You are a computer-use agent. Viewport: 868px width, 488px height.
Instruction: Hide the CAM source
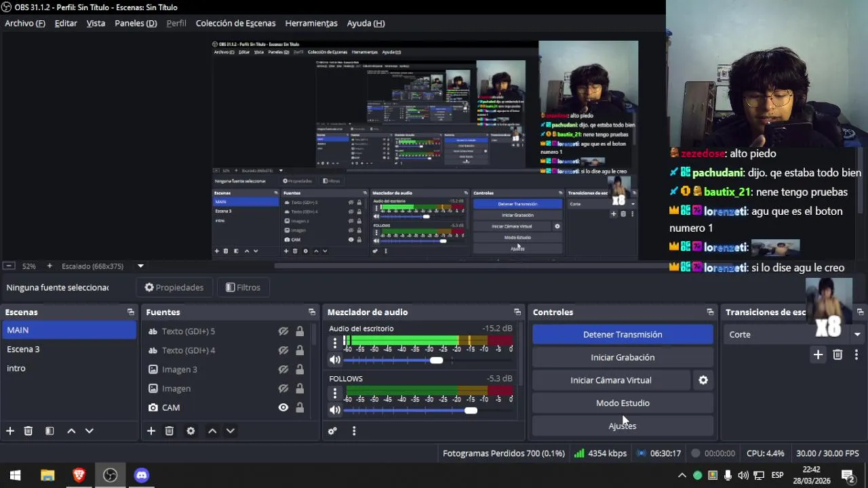coord(283,407)
